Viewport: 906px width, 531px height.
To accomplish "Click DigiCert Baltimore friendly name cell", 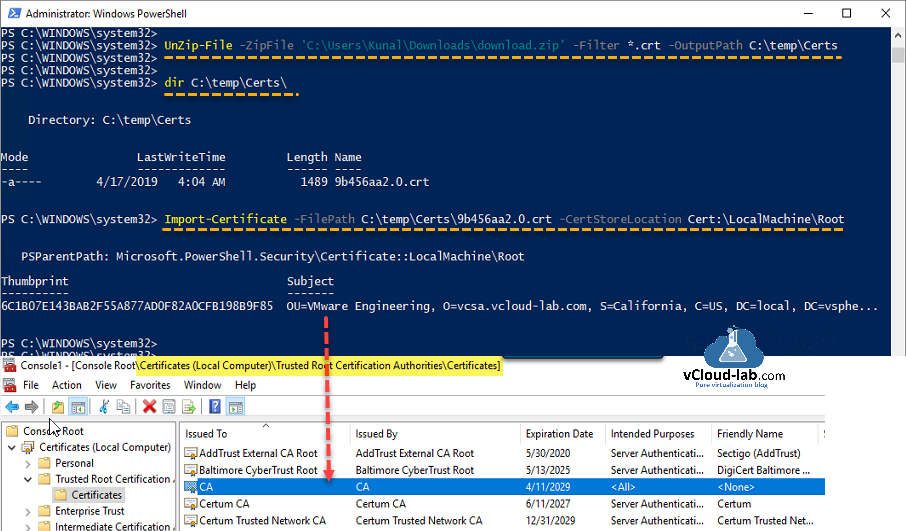I will click(763, 470).
